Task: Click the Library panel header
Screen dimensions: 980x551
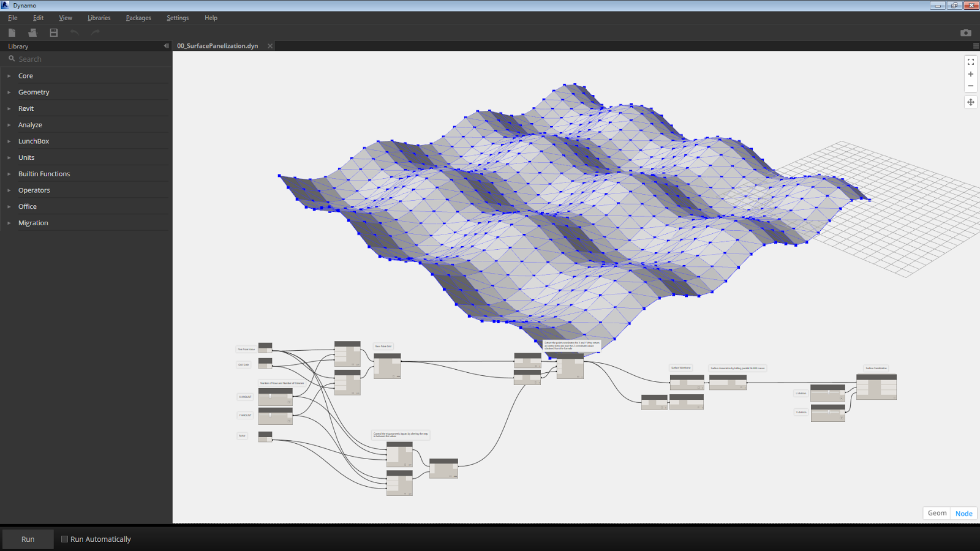Action: pos(85,46)
